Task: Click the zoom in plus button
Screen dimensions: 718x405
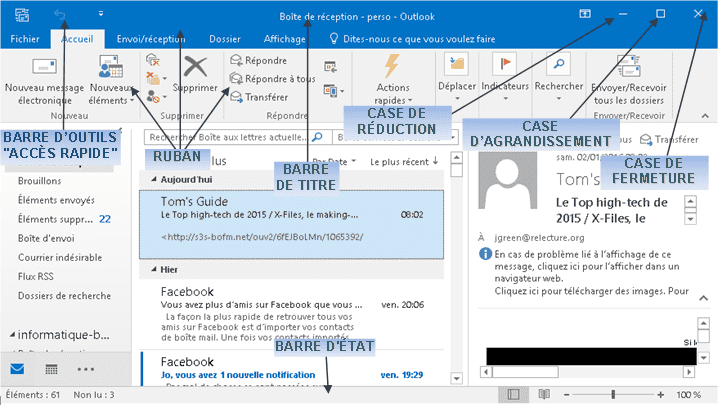Action: pos(660,394)
